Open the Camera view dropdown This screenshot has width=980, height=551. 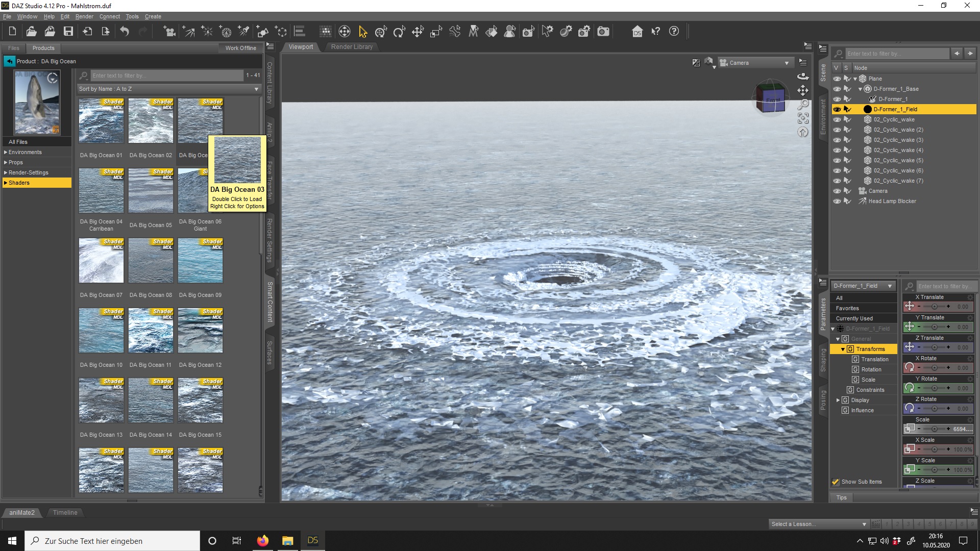pos(755,63)
